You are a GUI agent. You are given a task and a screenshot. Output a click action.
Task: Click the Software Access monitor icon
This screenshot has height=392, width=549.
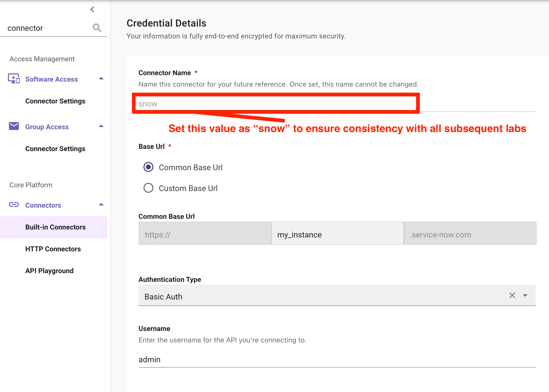pyautogui.click(x=14, y=79)
